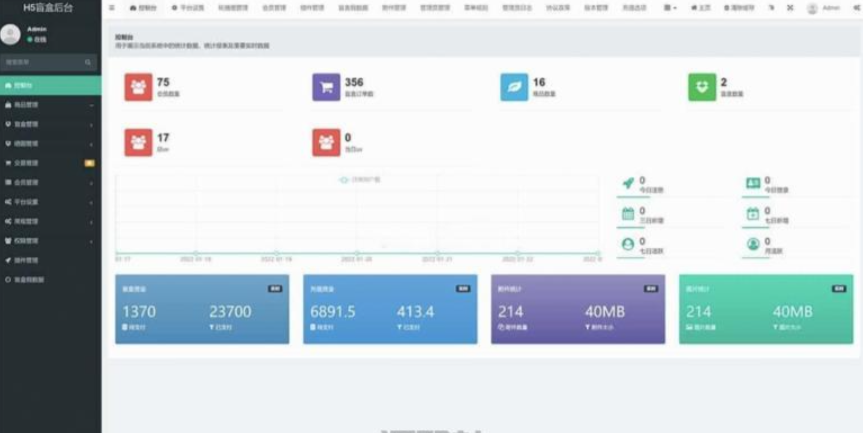Click the green Dropbox-style icon beside 2
The image size is (863, 433).
point(702,87)
